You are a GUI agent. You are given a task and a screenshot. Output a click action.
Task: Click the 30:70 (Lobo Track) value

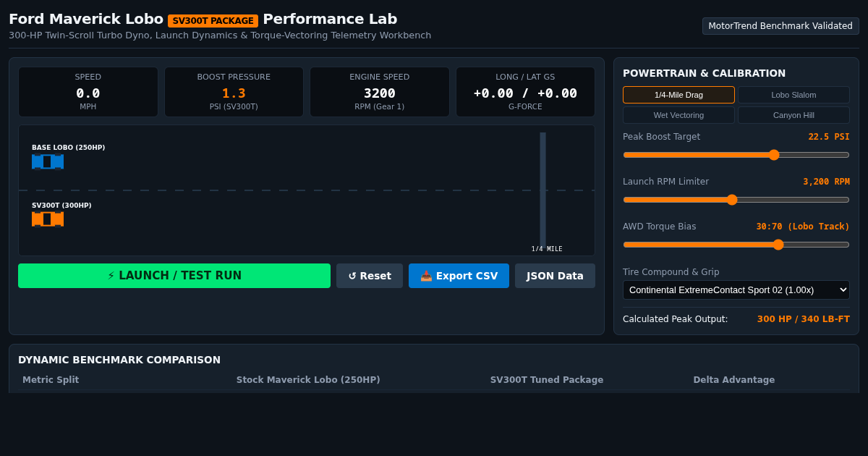click(x=803, y=227)
